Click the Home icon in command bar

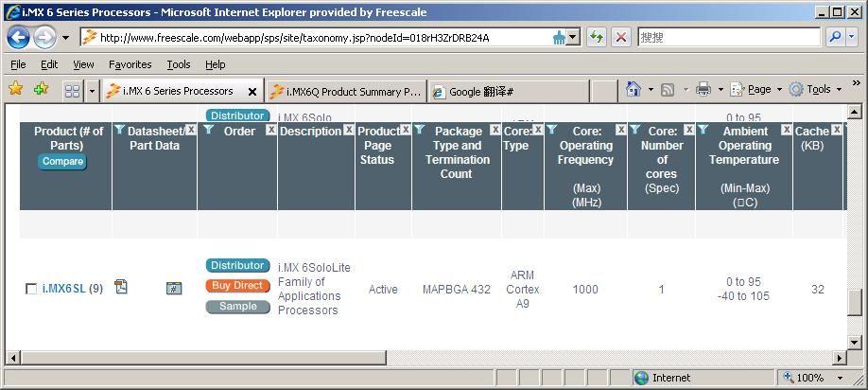[x=634, y=89]
